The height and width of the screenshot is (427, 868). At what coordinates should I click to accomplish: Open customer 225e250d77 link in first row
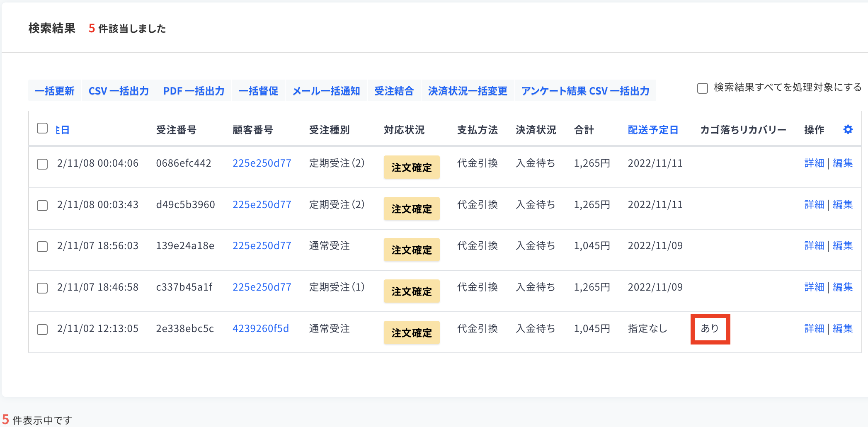click(x=262, y=163)
